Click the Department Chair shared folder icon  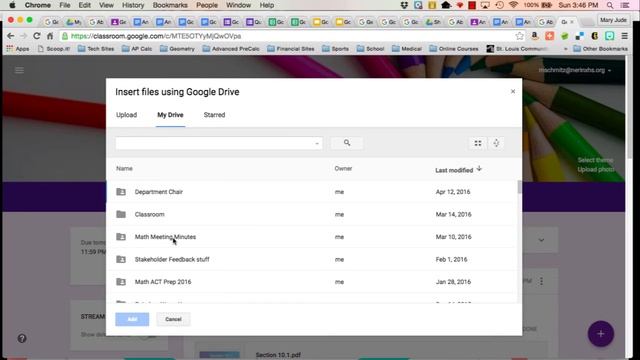click(121, 191)
